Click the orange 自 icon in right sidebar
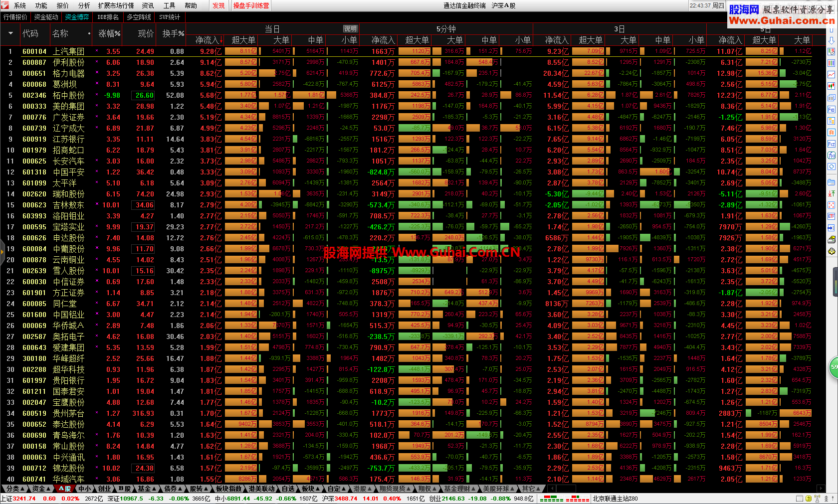 832,133
